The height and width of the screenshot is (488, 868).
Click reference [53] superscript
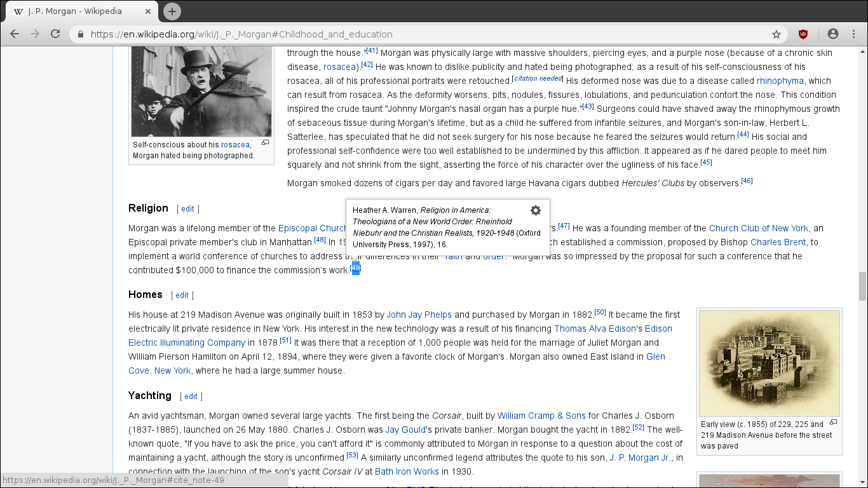pos(352,455)
